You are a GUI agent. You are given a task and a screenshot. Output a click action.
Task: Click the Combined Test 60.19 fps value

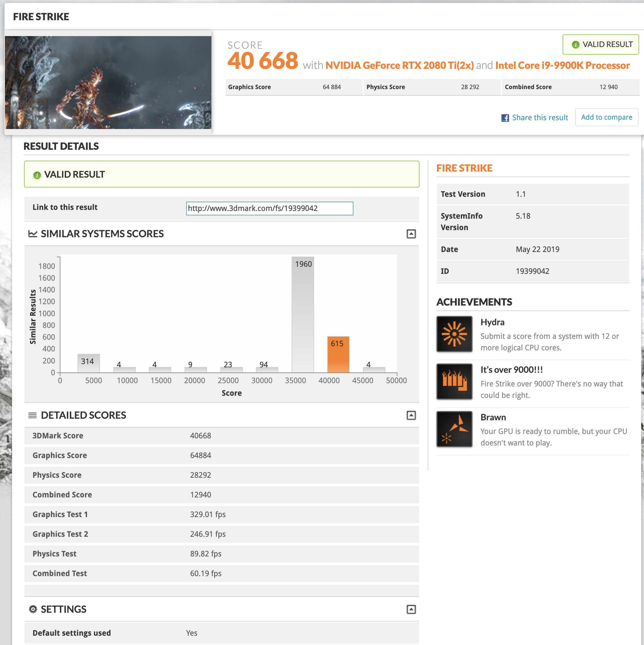pos(206,574)
